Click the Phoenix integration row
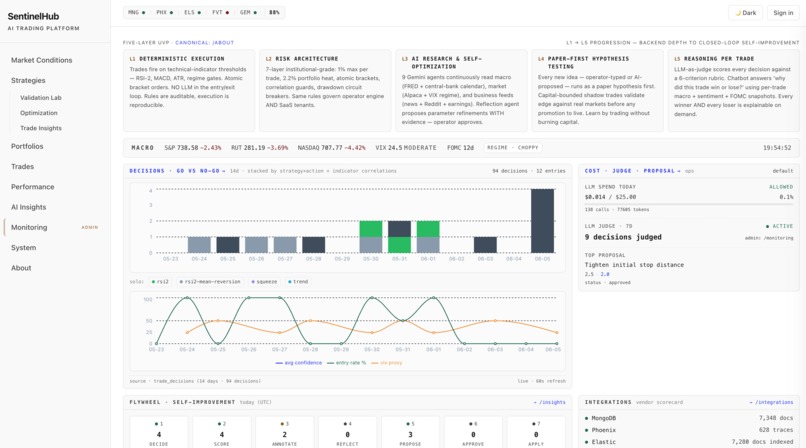This screenshot has height=448, width=806. [689, 430]
